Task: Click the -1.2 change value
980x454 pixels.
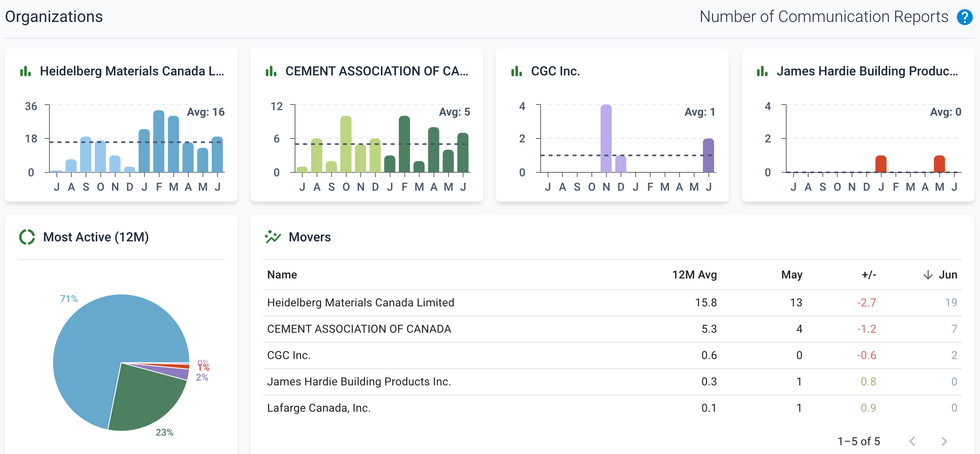Action: tap(867, 329)
